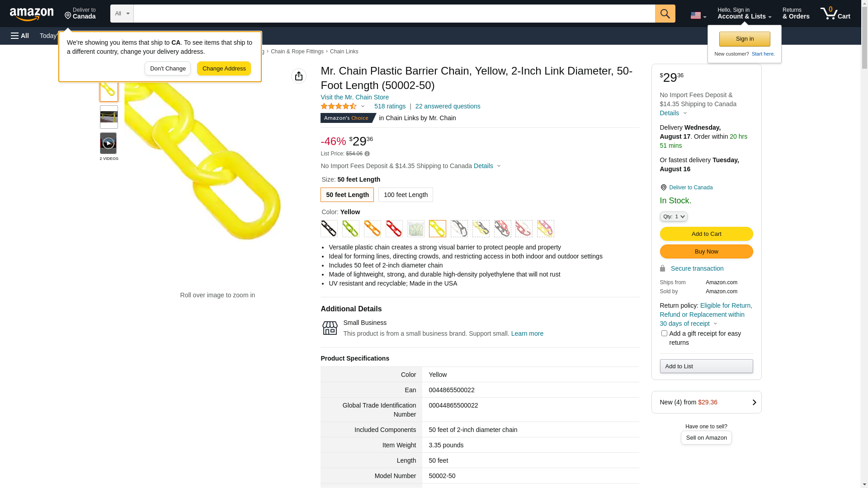This screenshot has height=488, width=868.
Task: Select the 100 feet Length size option
Action: click(406, 195)
